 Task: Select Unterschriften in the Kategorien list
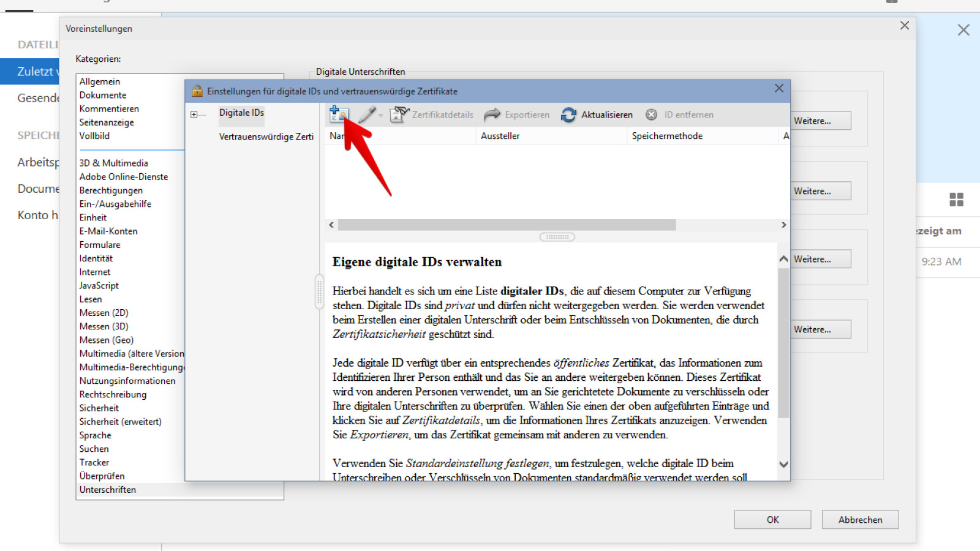pos(107,489)
